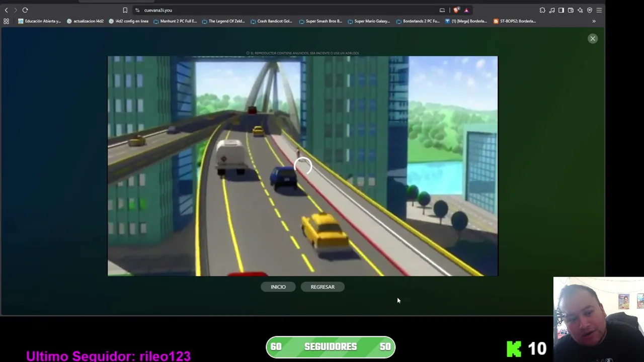Open the screen cast icon in address bar
The width and height of the screenshot is (644, 362).
pyautogui.click(x=442, y=10)
